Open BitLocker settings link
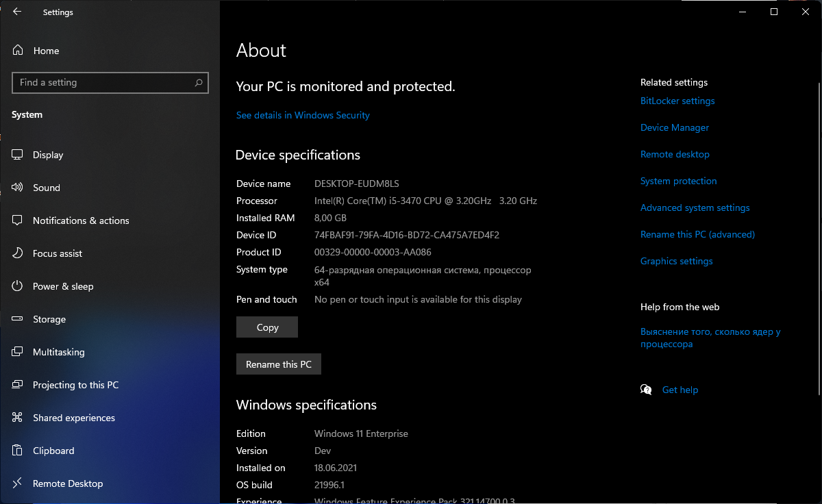 click(x=677, y=101)
